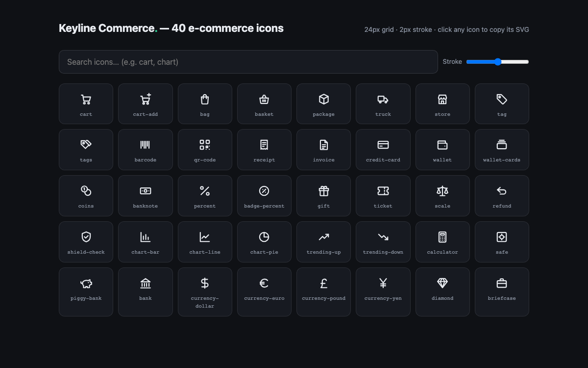This screenshot has width=588, height=368.
Task: Copy the currency-pound icon
Action: point(323,292)
